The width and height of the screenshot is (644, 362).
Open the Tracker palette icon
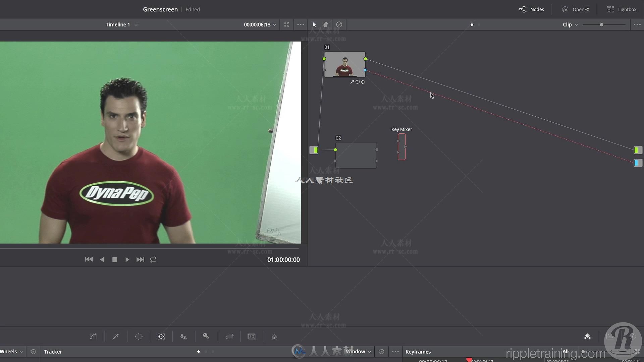(x=161, y=336)
